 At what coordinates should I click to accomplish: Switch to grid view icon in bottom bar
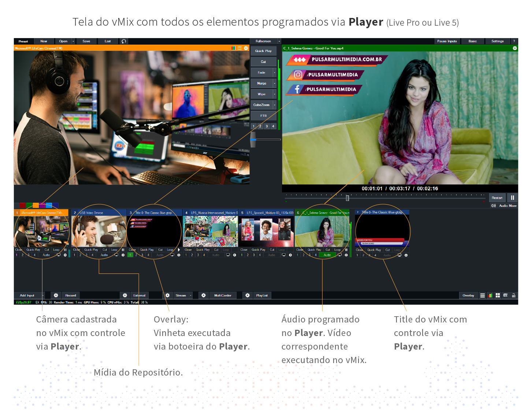pyautogui.click(x=498, y=295)
